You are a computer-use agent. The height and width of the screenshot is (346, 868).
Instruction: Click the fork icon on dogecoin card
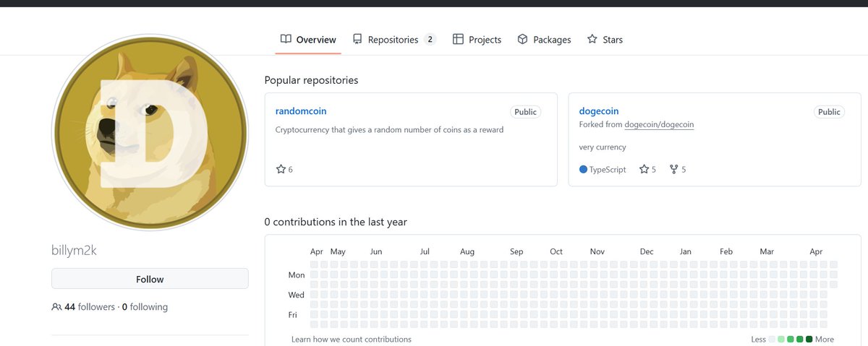tap(674, 169)
